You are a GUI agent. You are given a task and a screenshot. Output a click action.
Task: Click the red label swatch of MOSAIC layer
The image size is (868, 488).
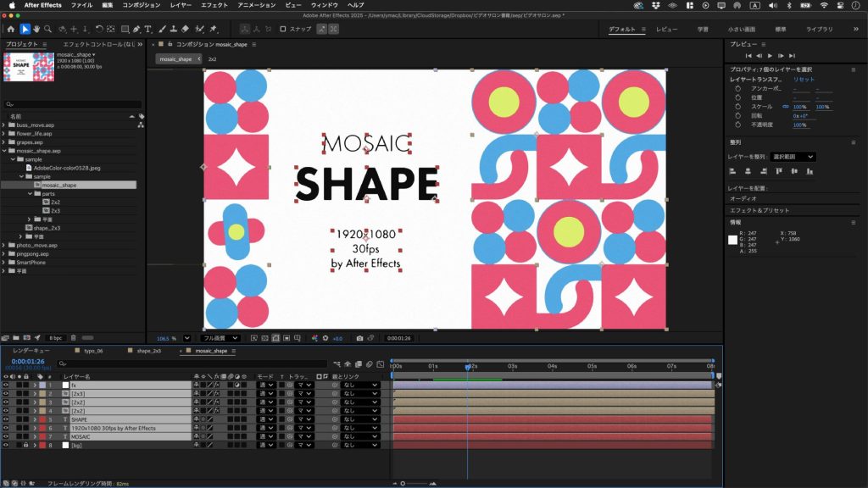(42, 436)
